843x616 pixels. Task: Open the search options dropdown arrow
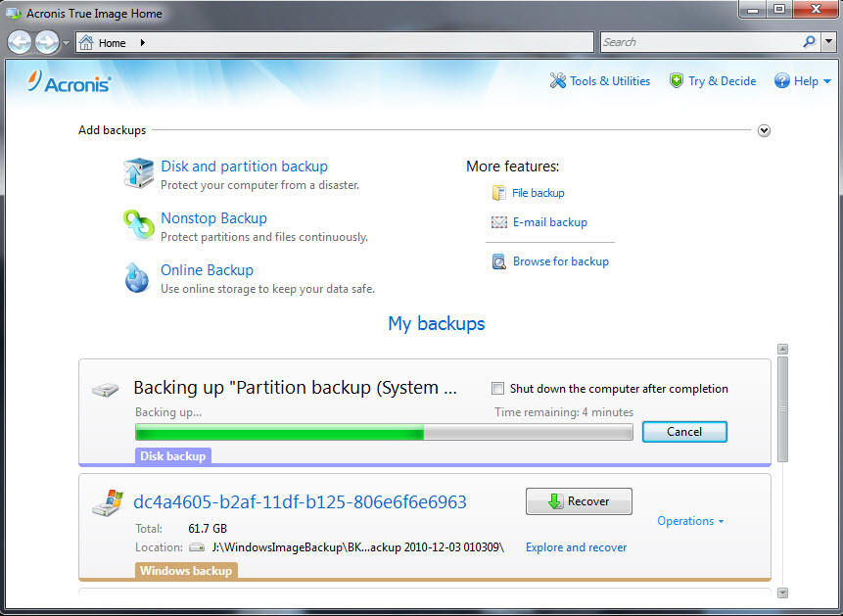pyautogui.click(x=828, y=41)
